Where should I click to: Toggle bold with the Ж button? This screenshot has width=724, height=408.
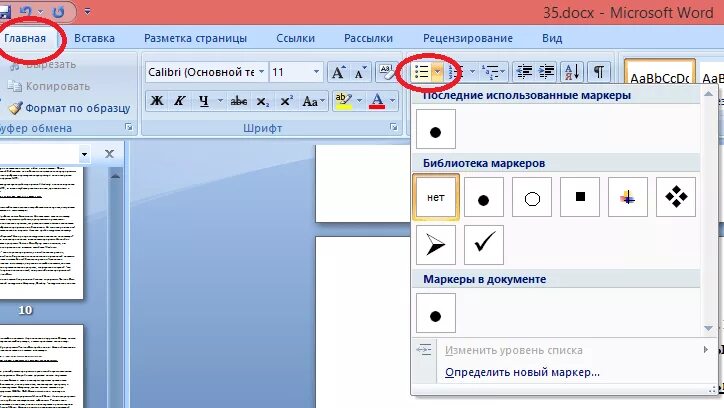pyautogui.click(x=157, y=101)
